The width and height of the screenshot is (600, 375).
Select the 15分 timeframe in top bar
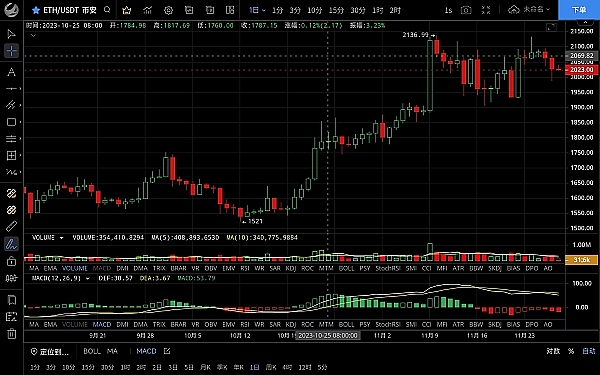pyautogui.click(x=336, y=10)
